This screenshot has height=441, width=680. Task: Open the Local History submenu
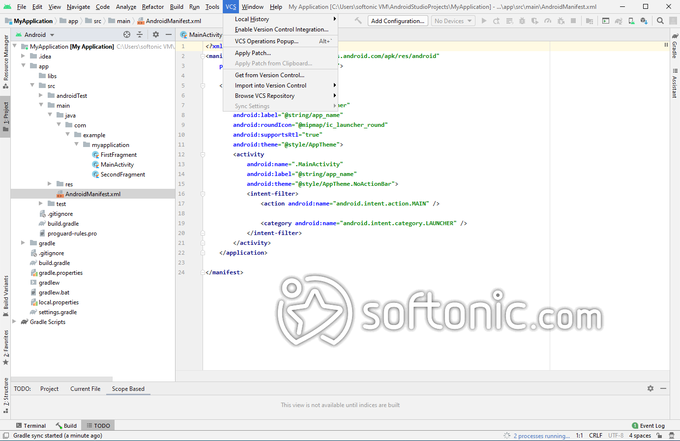[x=281, y=19]
